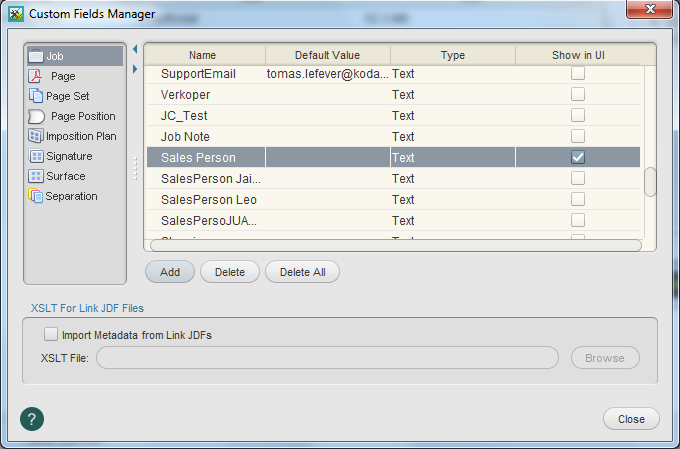
Task: Click the Type column header
Action: pos(452,55)
